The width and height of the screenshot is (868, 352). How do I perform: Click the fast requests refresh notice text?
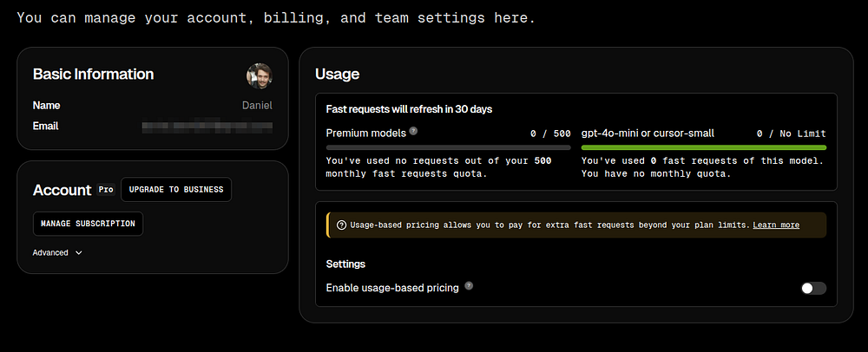point(410,109)
